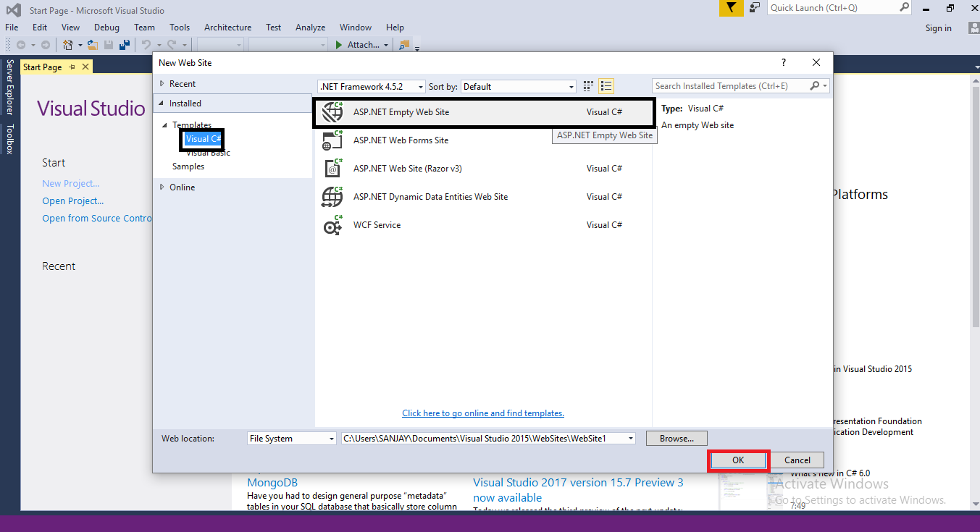Open the Edit menu
The image size is (980, 532).
pyautogui.click(x=40, y=28)
